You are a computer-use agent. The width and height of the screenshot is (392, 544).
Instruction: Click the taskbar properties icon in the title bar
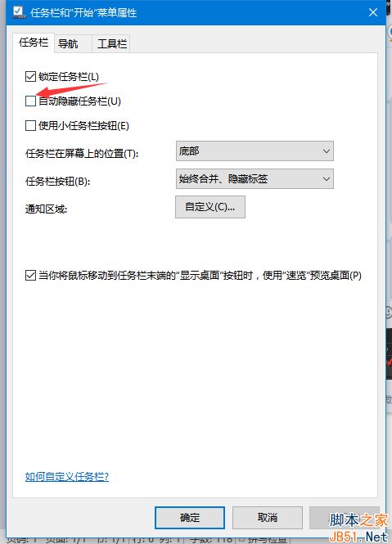coord(19,12)
